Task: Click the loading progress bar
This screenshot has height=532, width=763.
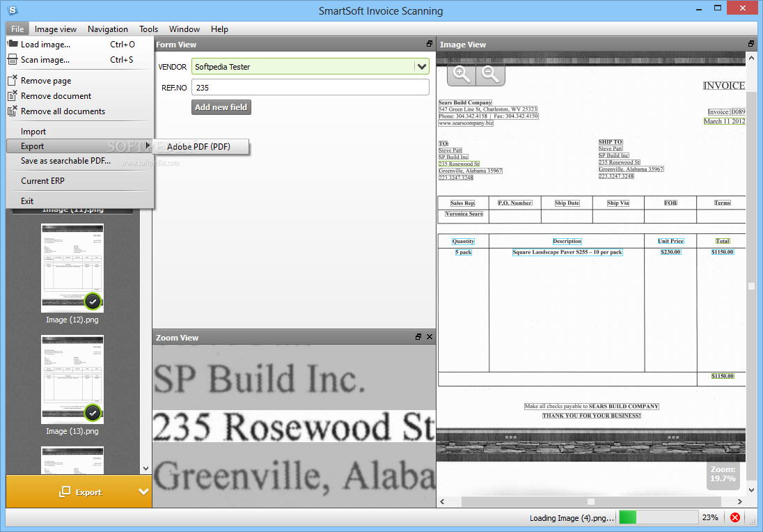Action: 659,517
